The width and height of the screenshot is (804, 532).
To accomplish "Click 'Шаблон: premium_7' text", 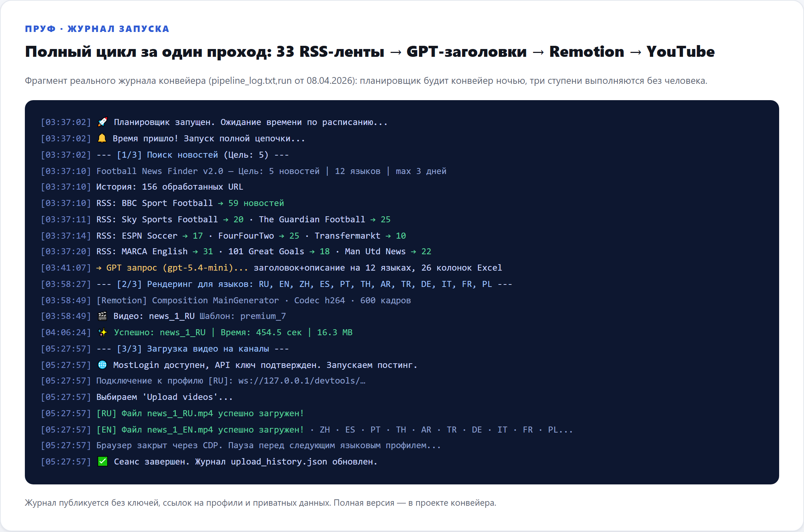I will tap(243, 316).
